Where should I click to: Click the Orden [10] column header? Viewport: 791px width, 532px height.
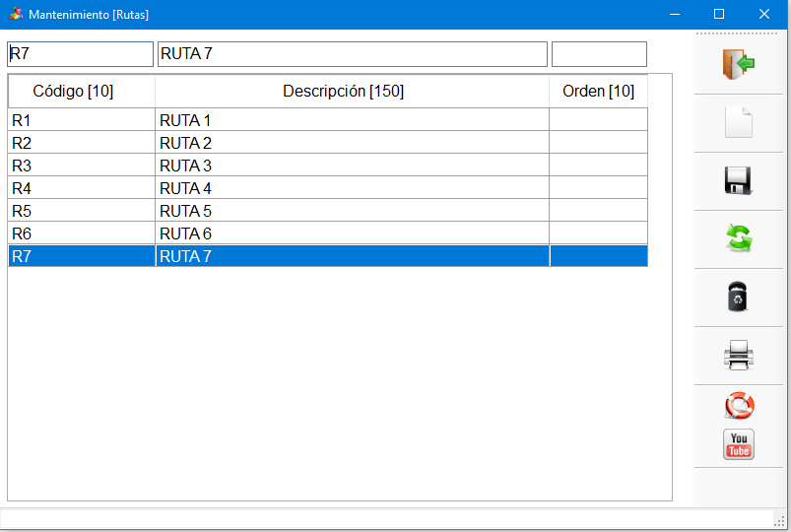pos(598,92)
